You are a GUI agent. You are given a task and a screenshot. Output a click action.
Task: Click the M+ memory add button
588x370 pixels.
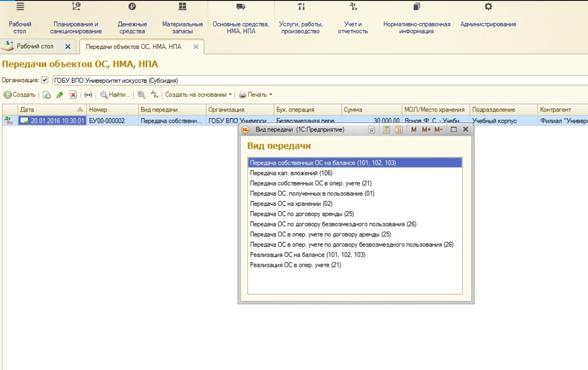pos(426,130)
